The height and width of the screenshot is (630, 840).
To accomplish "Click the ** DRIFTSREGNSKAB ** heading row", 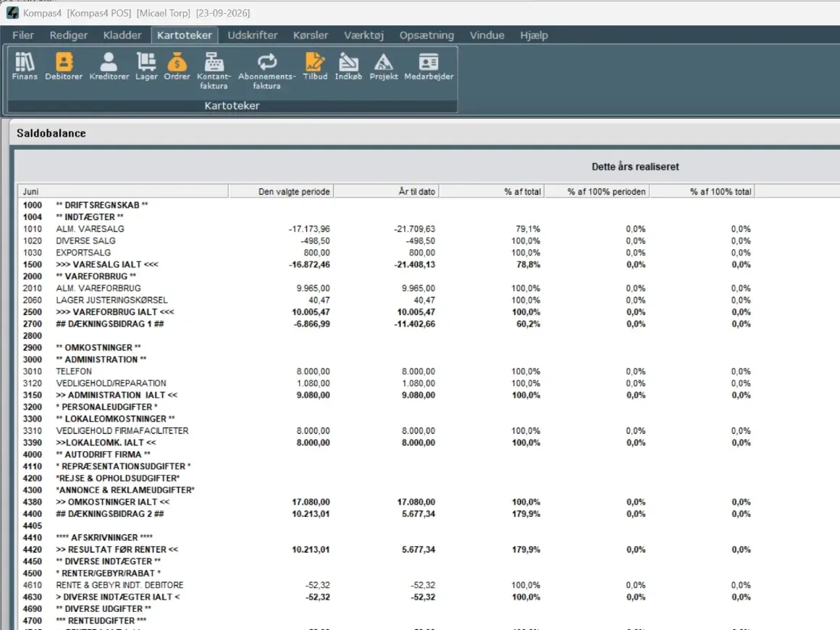I will (x=386, y=205).
